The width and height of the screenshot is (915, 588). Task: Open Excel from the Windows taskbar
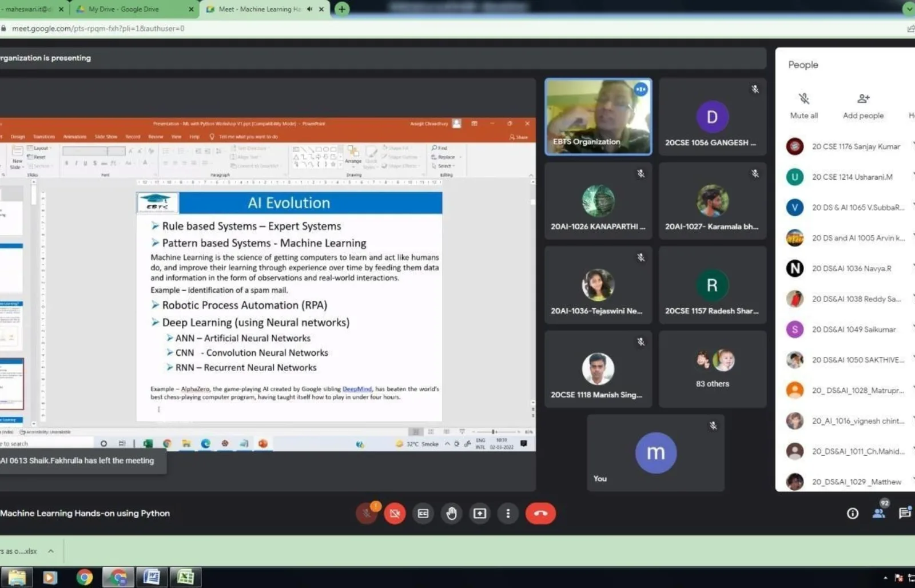pos(185,577)
